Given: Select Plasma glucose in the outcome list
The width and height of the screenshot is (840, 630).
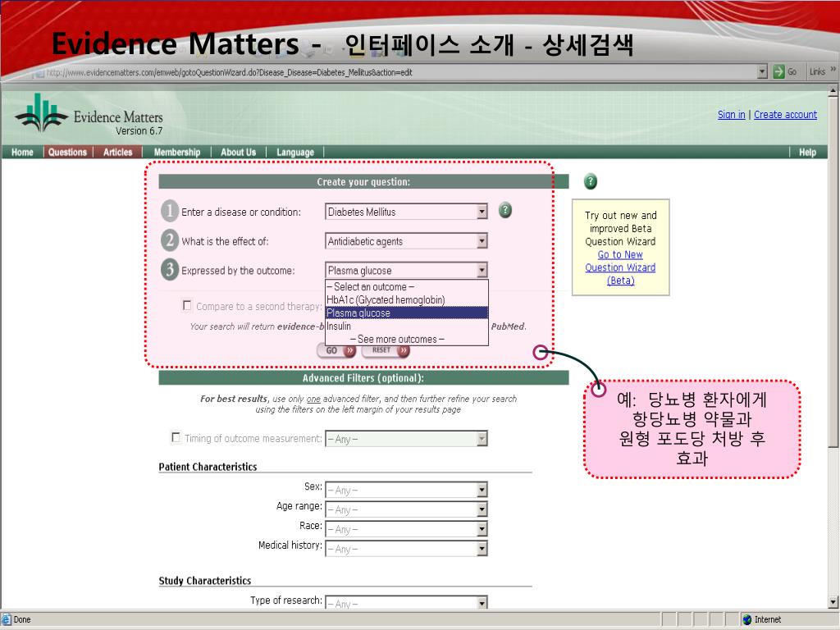Looking at the screenshot, I should [x=407, y=313].
